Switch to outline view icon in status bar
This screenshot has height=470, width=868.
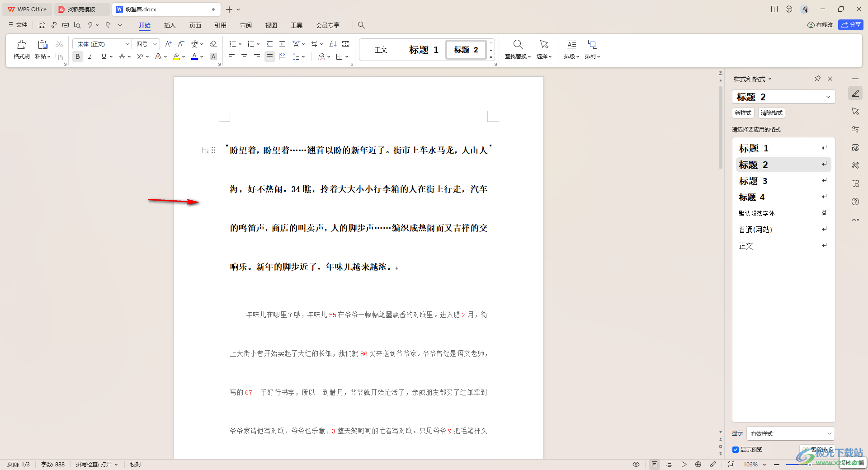pos(669,464)
